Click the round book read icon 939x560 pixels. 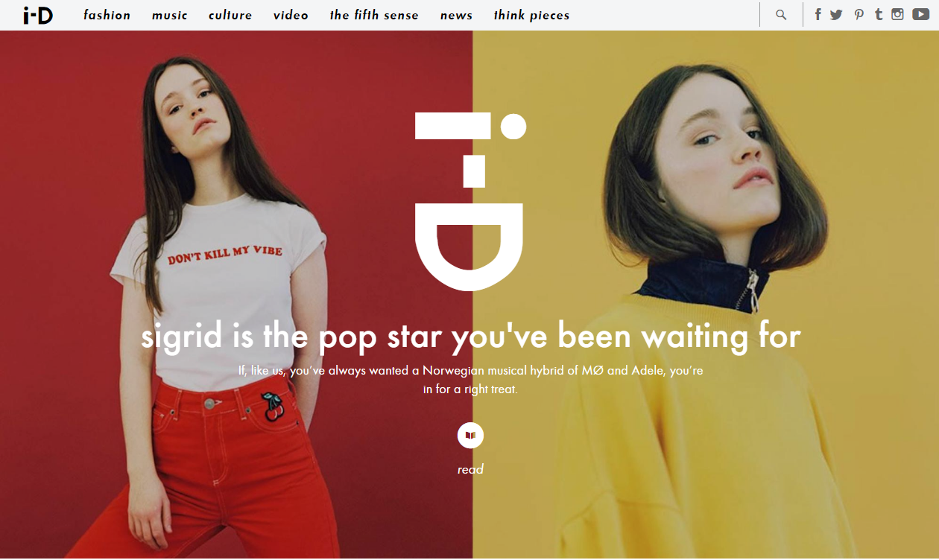(470, 435)
